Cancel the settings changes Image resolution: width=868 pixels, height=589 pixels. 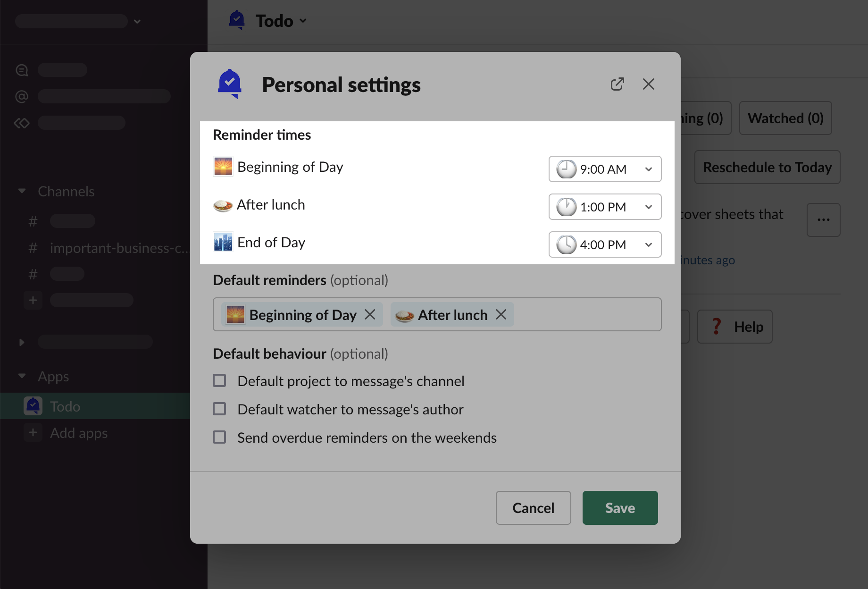533,508
